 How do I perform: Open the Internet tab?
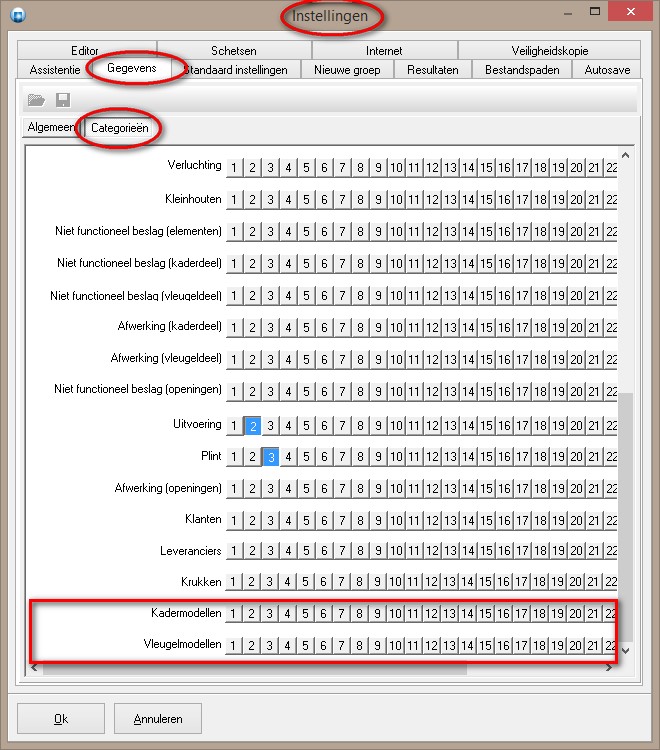pyautogui.click(x=384, y=50)
